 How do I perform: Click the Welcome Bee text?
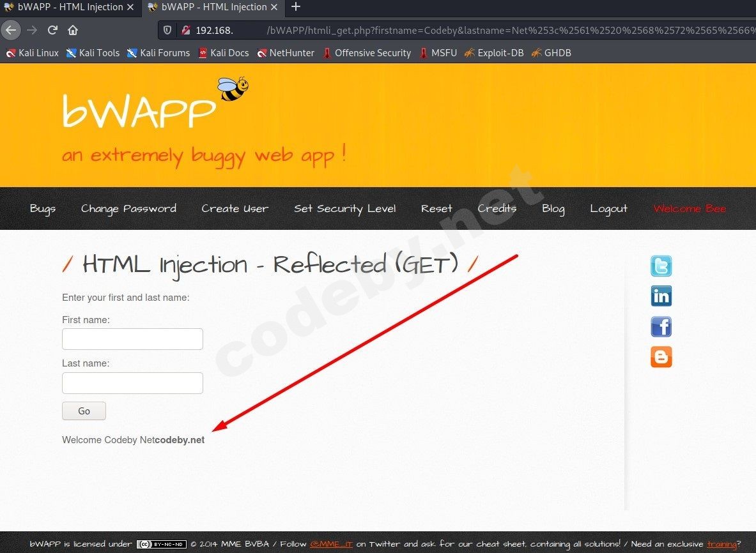coord(690,209)
